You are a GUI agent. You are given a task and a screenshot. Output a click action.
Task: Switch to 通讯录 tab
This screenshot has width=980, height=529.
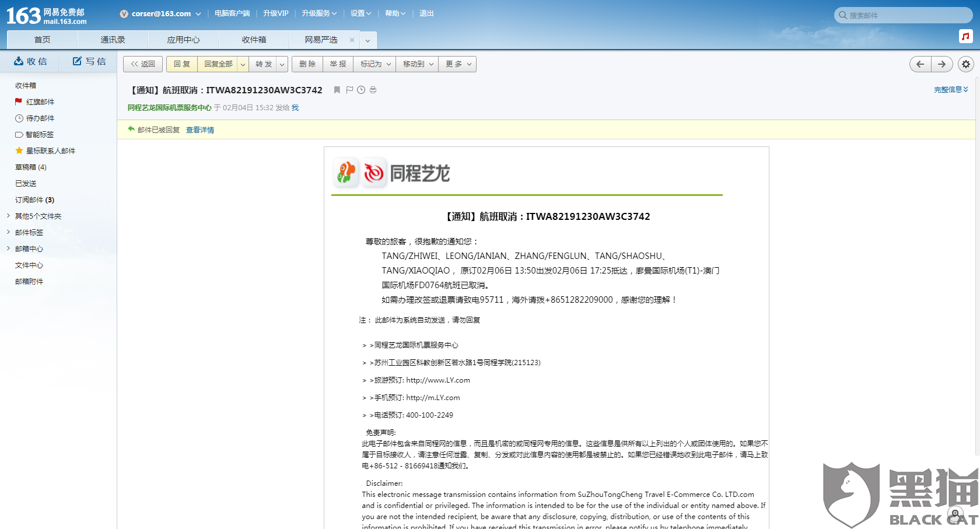click(113, 40)
